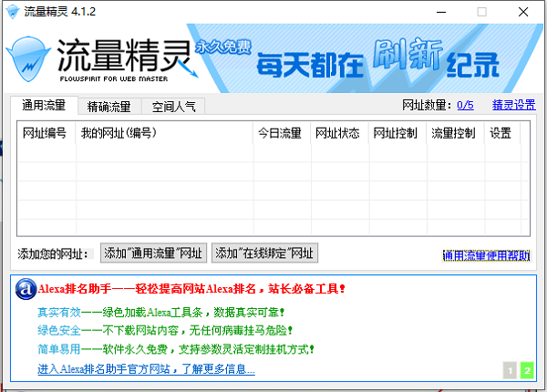The height and width of the screenshot is (392, 547).
Task: Open the 通用流量使用帮助 help link
Action: [x=486, y=255]
